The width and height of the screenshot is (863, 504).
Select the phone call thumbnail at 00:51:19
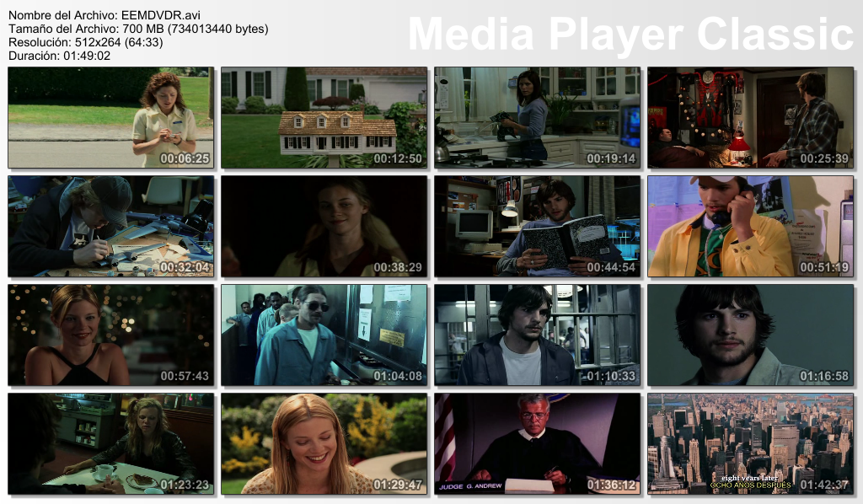pos(750,226)
